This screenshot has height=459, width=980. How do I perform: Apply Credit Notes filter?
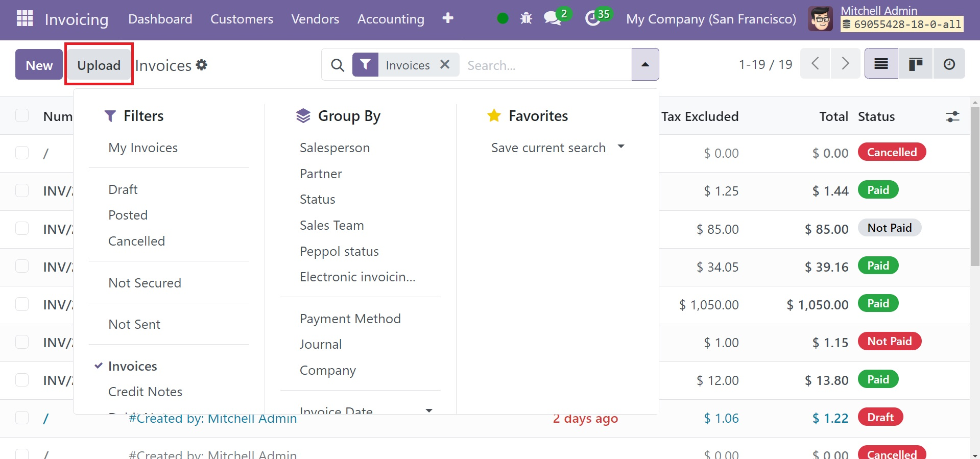click(145, 392)
